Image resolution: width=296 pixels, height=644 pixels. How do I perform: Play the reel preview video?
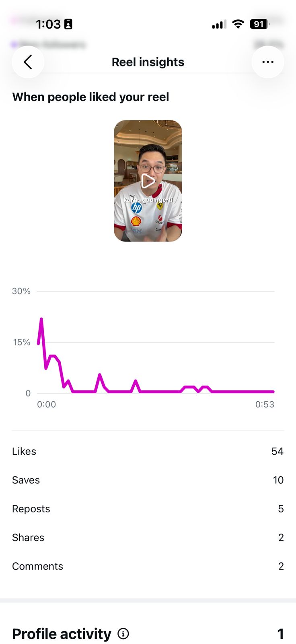click(148, 181)
